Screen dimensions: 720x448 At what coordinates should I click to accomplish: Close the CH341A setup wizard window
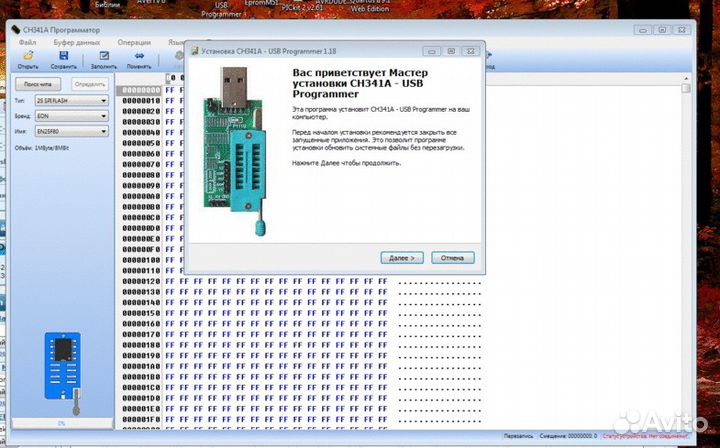pyautogui.click(x=470, y=51)
